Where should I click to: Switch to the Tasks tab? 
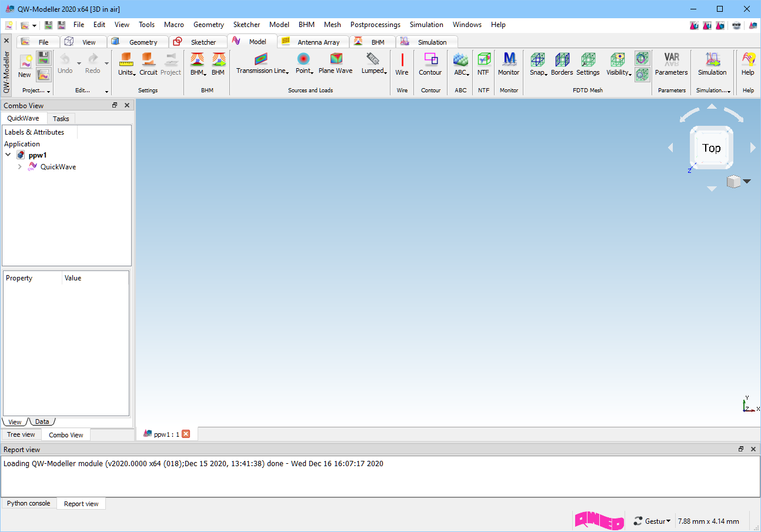click(x=61, y=119)
